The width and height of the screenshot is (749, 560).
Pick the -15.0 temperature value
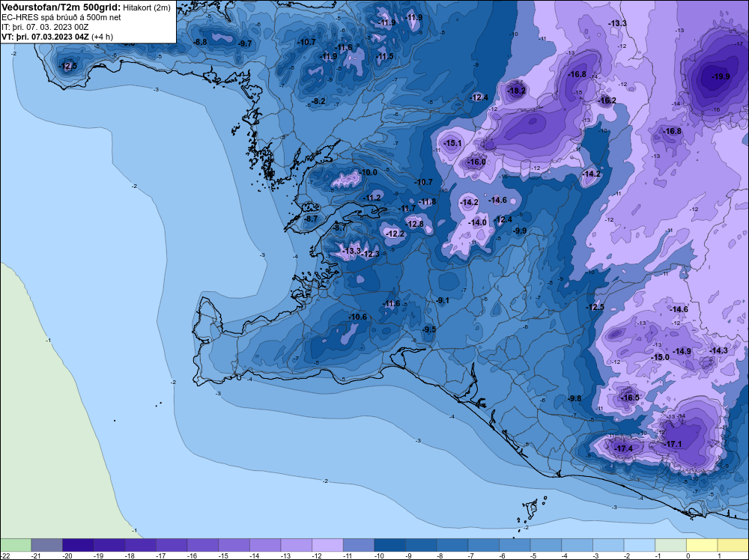pyautogui.click(x=661, y=357)
